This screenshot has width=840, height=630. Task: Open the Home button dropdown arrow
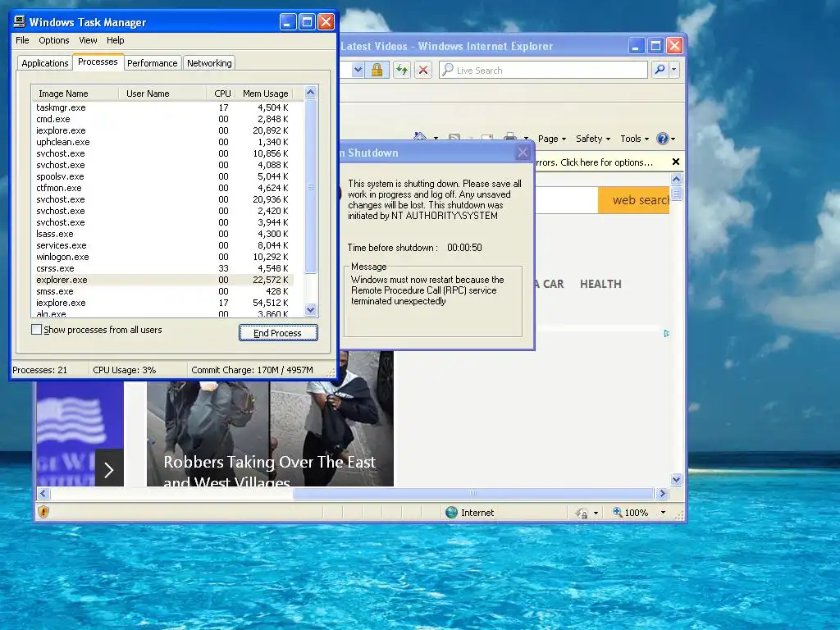(x=436, y=138)
